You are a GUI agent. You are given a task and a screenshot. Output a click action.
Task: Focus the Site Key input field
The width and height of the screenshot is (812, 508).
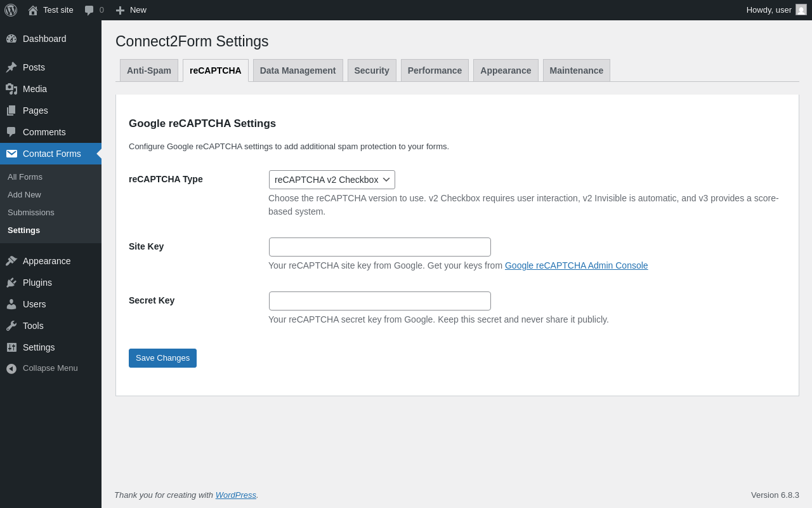pyautogui.click(x=380, y=247)
